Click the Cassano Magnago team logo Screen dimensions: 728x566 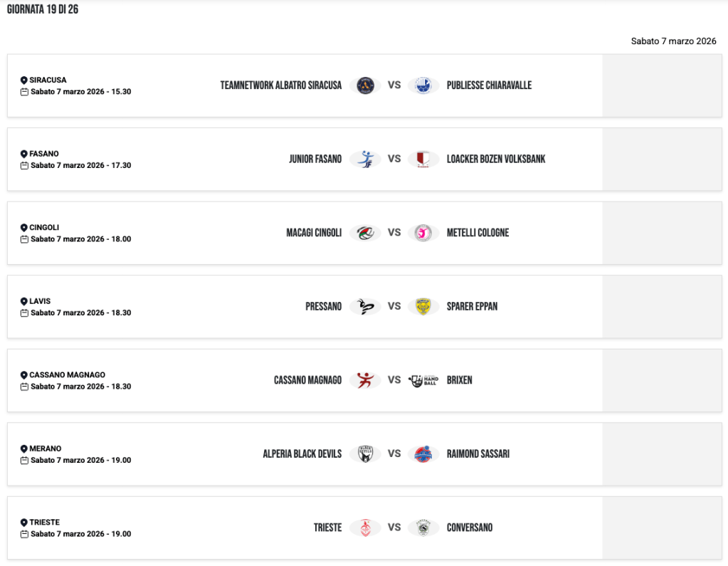coord(365,380)
